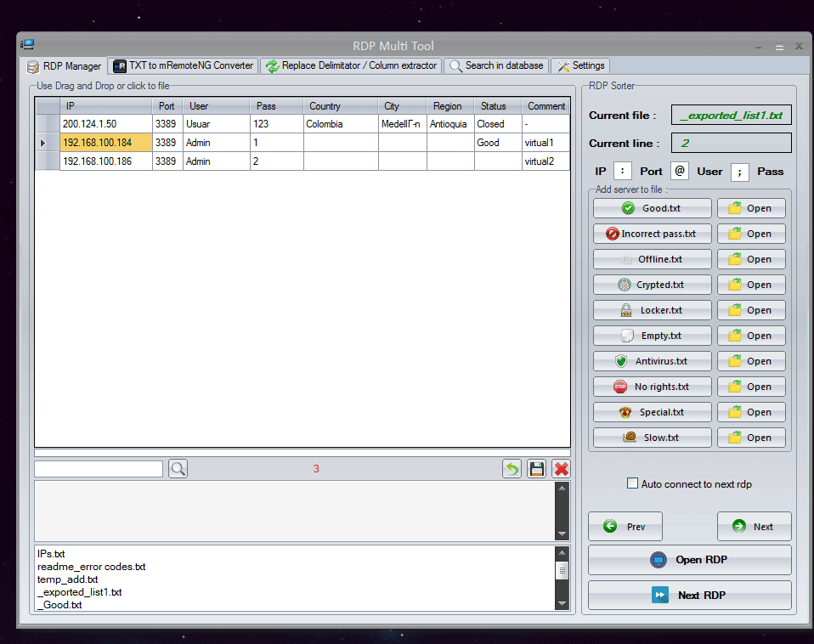Switch to TXT to mRemoteNG Converter tab

[184, 65]
